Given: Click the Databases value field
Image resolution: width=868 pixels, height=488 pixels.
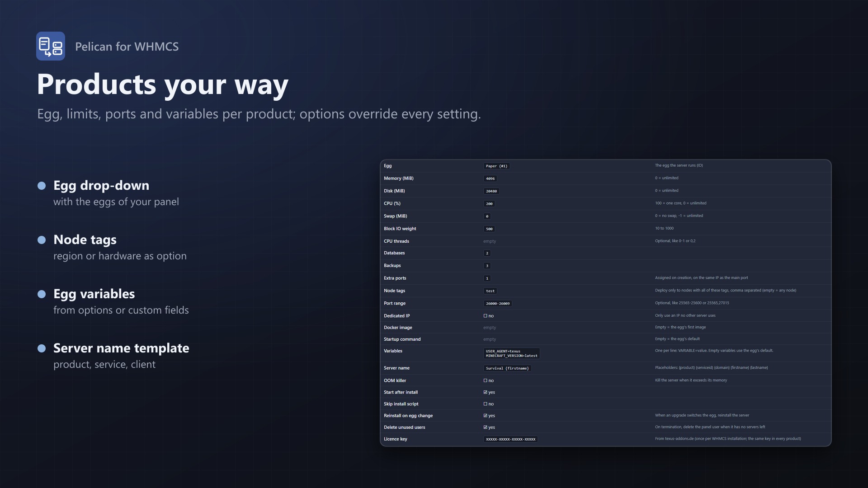Looking at the screenshot, I should coord(487,253).
